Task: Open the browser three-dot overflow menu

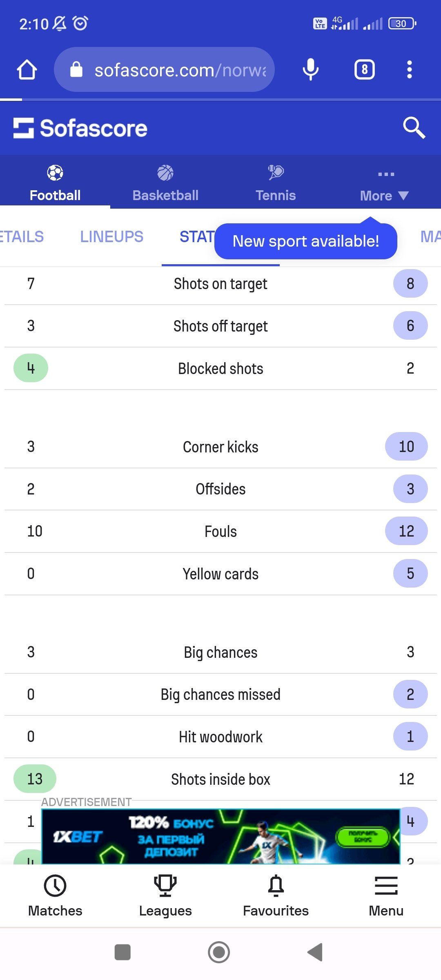Action: pyautogui.click(x=409, y=69)
